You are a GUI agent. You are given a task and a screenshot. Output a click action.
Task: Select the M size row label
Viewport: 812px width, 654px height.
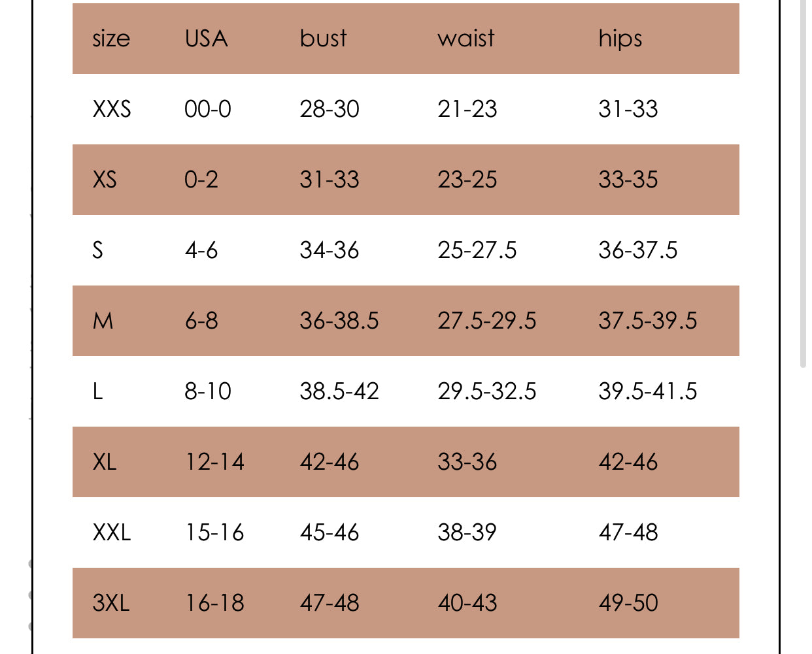click(x=103, y=320)
